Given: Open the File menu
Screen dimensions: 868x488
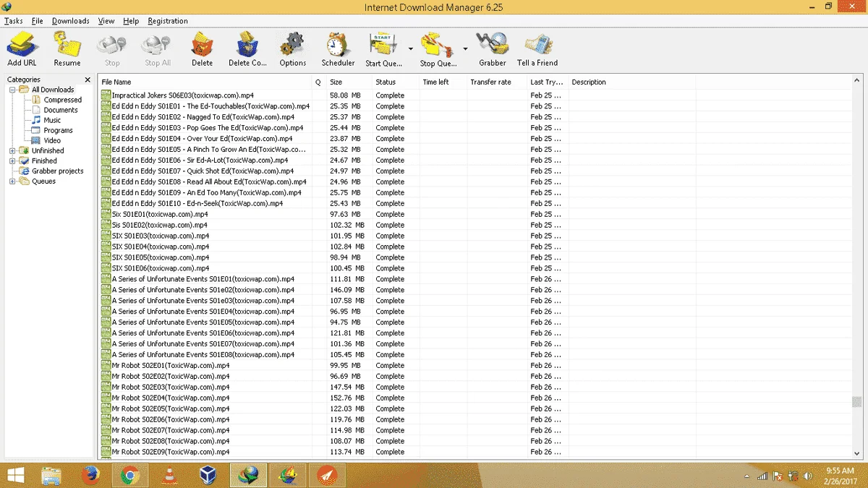Looking at the screenshot, I should (x=38, y=21).
